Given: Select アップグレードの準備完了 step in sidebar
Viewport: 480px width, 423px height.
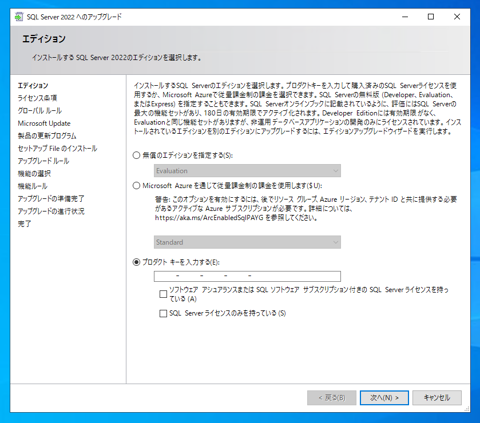Looking at the screenshot, I should (51, 199).
